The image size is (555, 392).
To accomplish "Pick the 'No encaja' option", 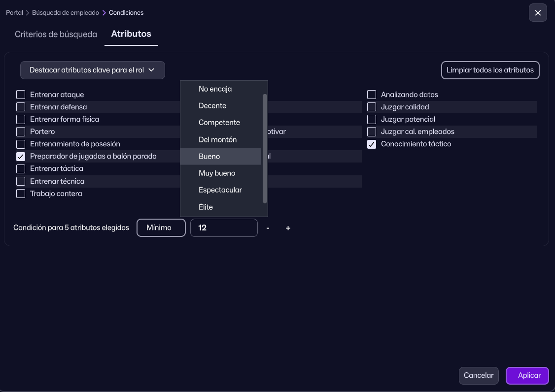I will [215, 89].
